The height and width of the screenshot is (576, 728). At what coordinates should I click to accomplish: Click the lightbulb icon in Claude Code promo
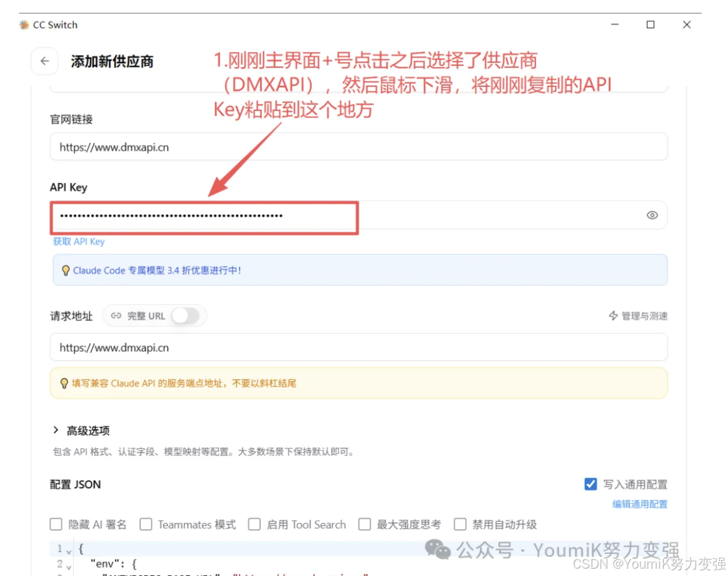click(x=65, y=270)
